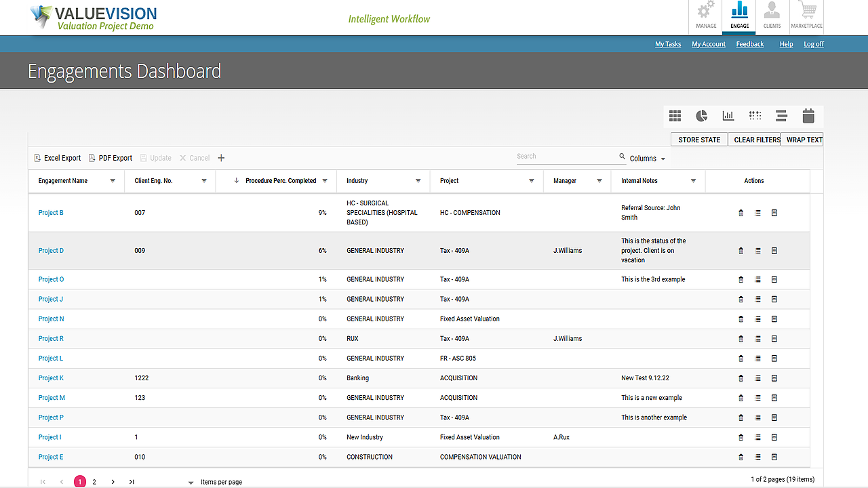Open the calendar view icon

click(808, 116)
